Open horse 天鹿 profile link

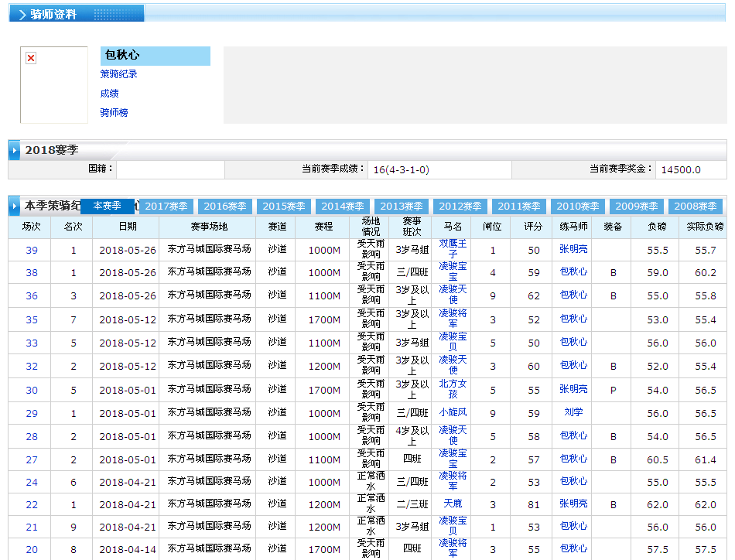point(453,504)
